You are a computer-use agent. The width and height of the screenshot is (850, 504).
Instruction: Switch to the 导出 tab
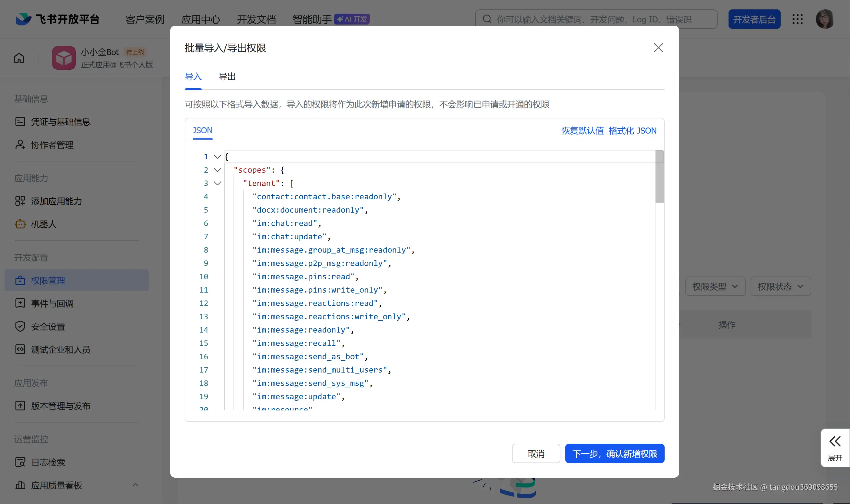[x=227, y=76]
